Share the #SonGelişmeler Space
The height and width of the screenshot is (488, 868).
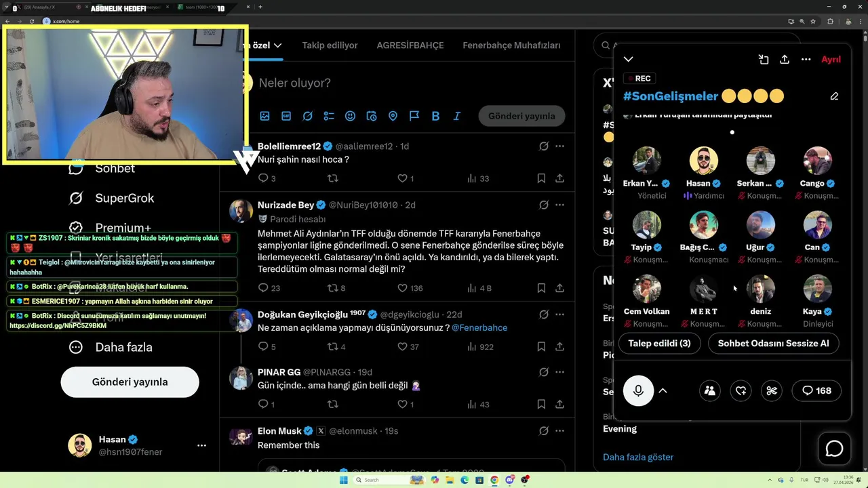point(785,60)
